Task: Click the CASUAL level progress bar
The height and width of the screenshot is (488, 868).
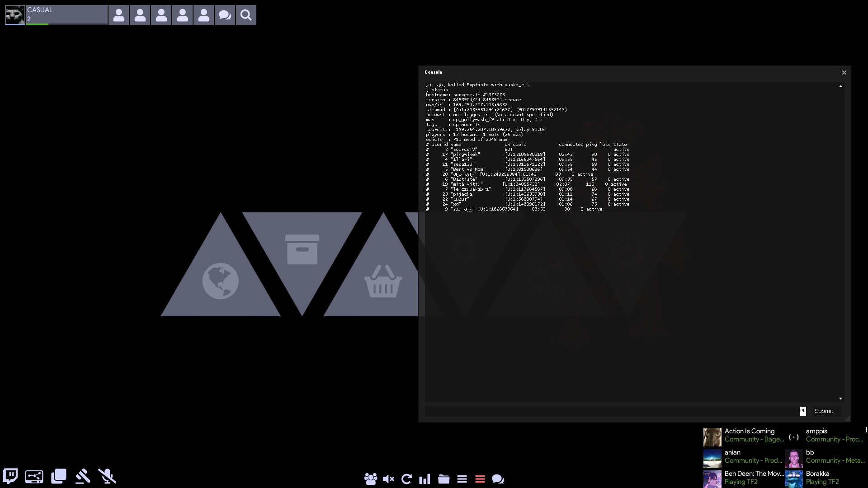Action: point(67,24)
